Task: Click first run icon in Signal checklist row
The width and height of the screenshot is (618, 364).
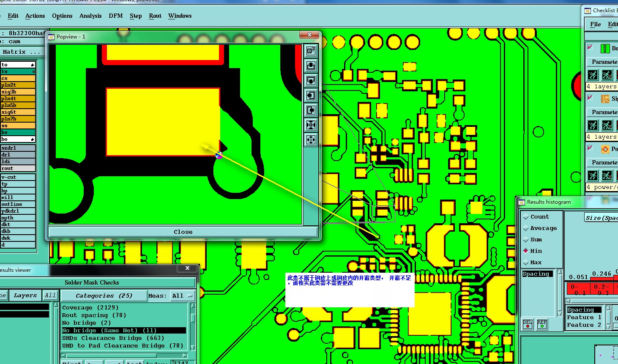Action: (x=593, y=125)
